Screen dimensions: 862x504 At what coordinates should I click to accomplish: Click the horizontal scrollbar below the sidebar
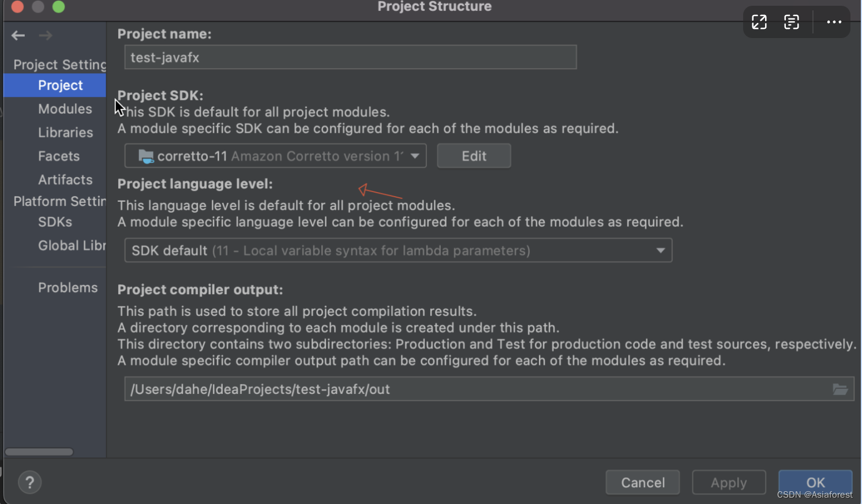click(39, 452)
